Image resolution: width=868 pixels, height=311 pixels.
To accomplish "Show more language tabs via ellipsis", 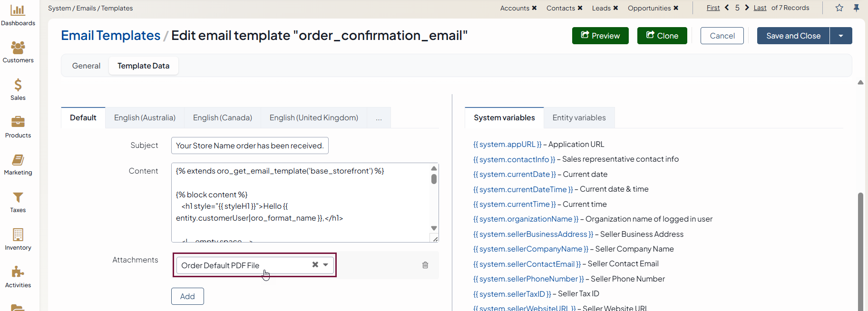I will [x=379, y=118].
